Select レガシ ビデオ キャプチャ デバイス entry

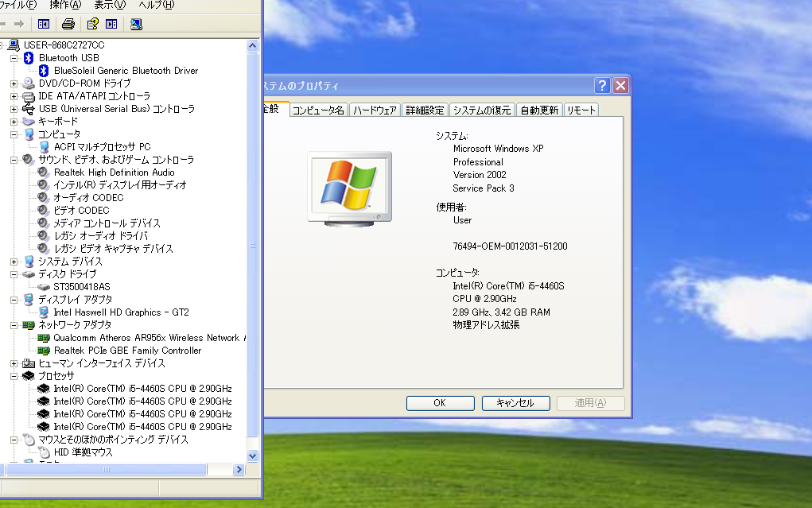[x=114, y=249]
